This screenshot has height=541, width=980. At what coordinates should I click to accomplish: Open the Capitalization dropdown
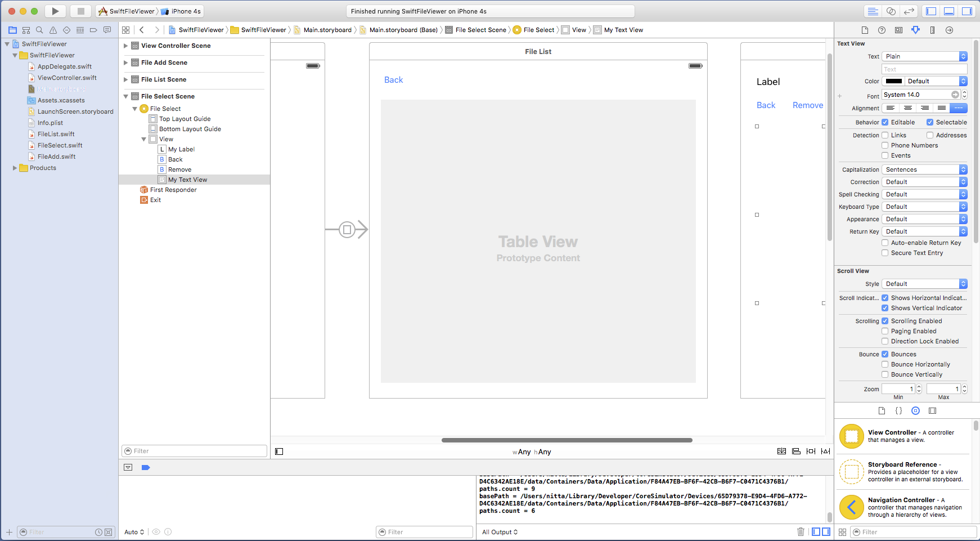coord(924,169)
